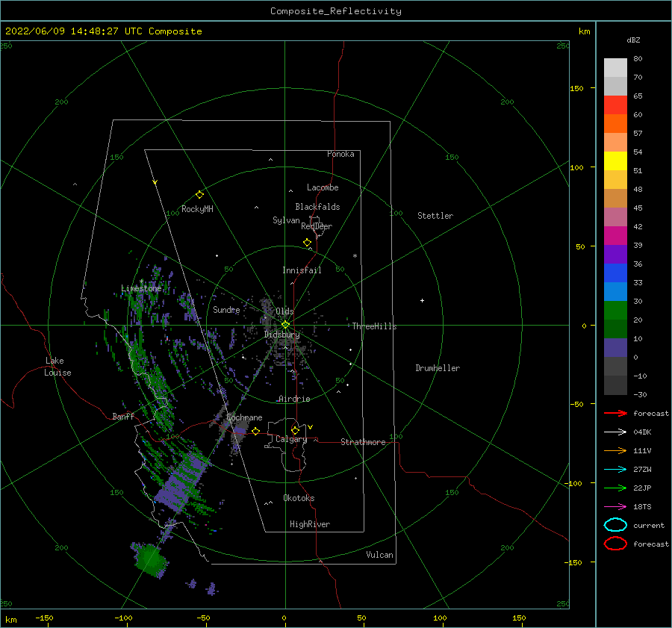Select yellow diamond marker below RedDeer
Image resolution: width=672 pixels, height=628 pixels.
(308, 243)
